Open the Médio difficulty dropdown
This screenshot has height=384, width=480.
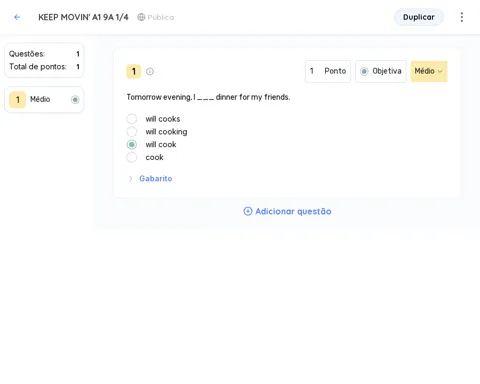(429, 71)
